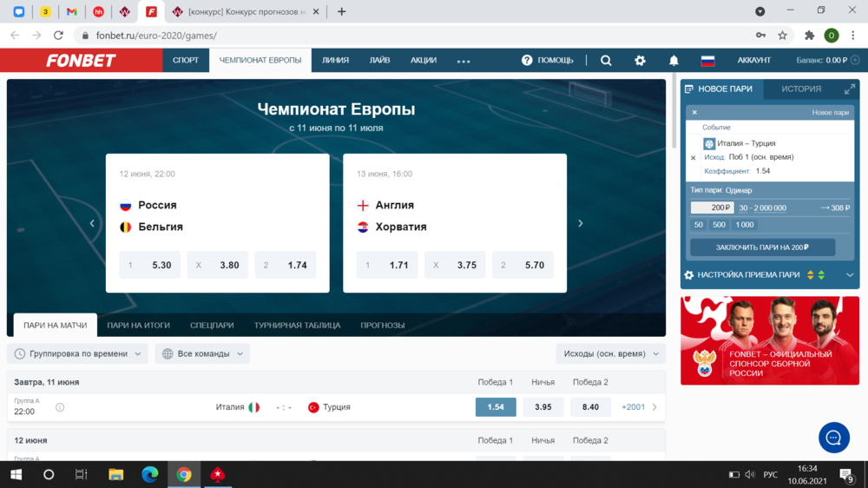The width and height of the screenshot is (868, 488).
Task: Open the Все команды filter dropdown
Action: (202, 353)
